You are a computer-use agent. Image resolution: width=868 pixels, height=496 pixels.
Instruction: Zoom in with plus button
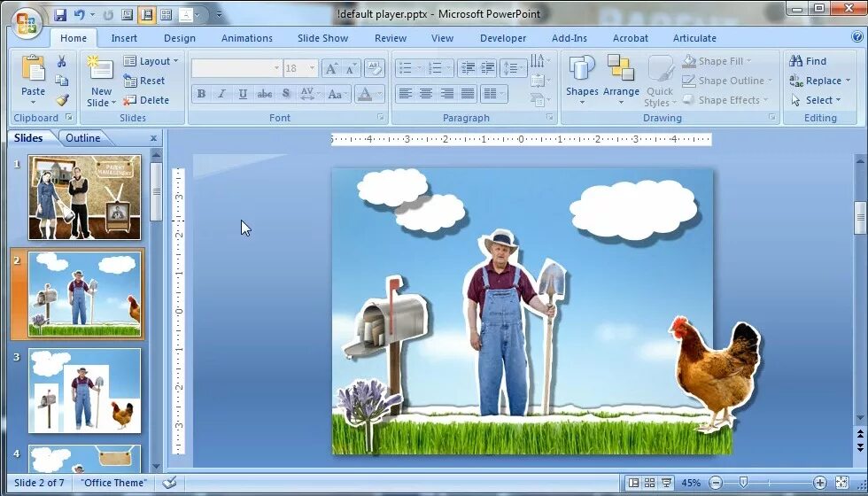pyautogui.click(x=820, y=483)
